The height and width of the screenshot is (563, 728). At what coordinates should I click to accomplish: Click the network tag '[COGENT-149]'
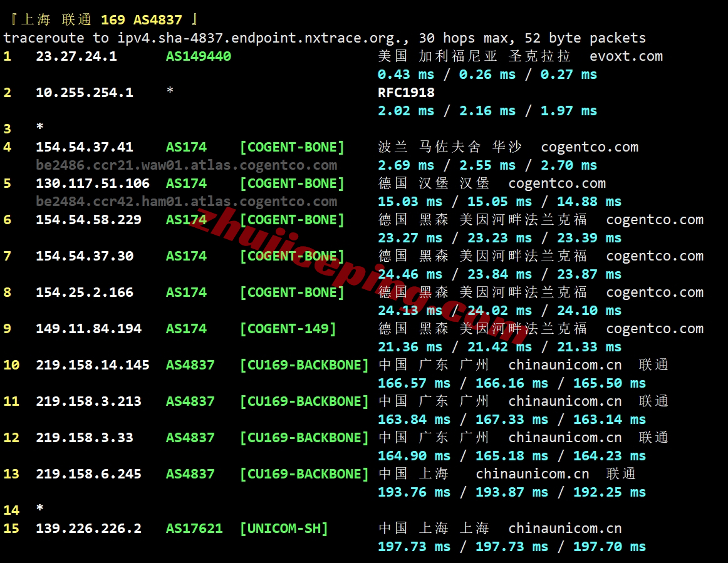288,329
